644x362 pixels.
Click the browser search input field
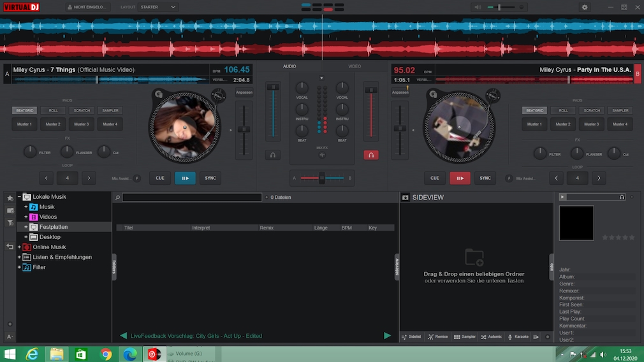(192, 198)
